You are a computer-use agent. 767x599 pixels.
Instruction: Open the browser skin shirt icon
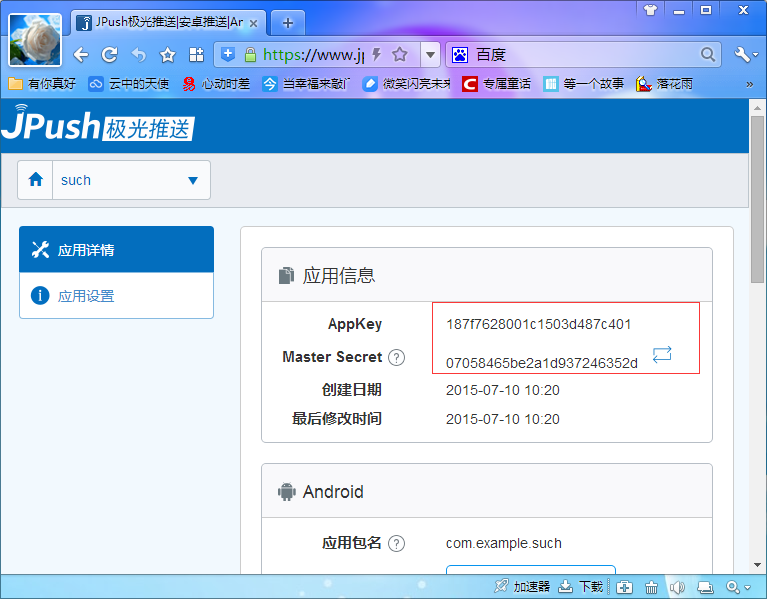pyautogui.click(x=651, y=10)
